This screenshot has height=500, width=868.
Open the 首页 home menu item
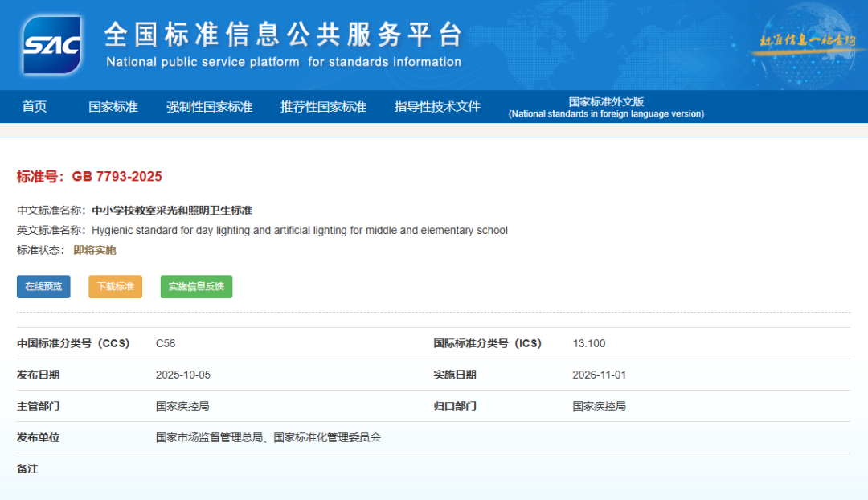click(x=35, y=106)
